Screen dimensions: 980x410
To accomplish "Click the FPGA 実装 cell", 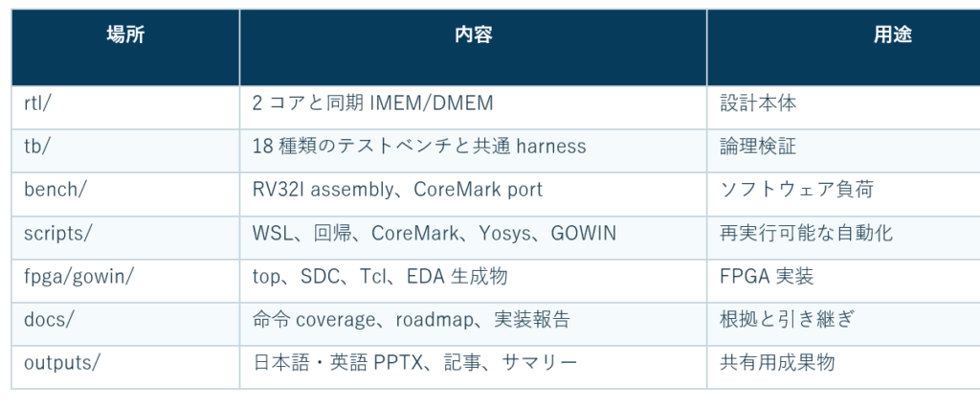I will (x=843, y=281).
